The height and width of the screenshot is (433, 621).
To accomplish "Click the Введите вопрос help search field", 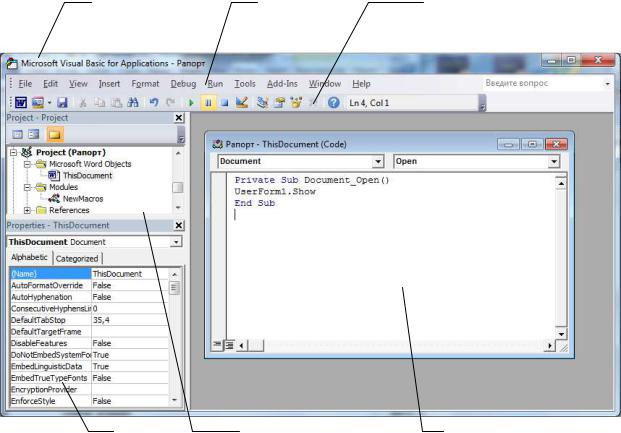I will [x=543, y=83].
